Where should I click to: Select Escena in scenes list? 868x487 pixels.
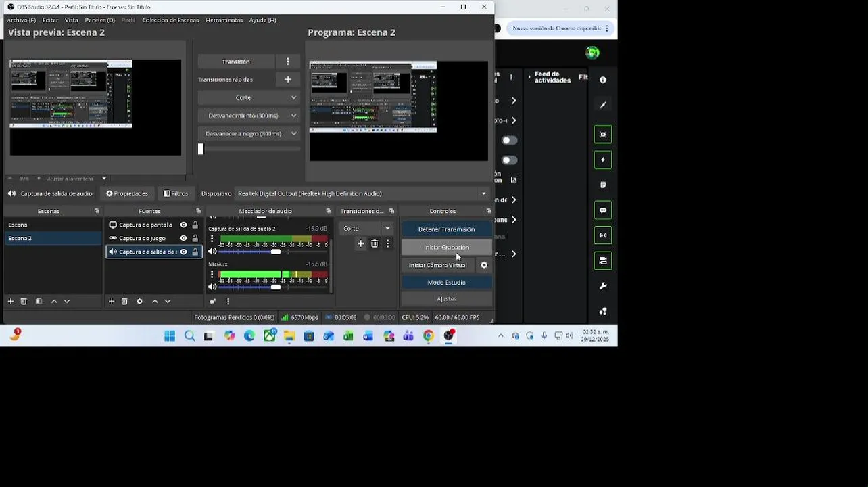coord(53,225)
